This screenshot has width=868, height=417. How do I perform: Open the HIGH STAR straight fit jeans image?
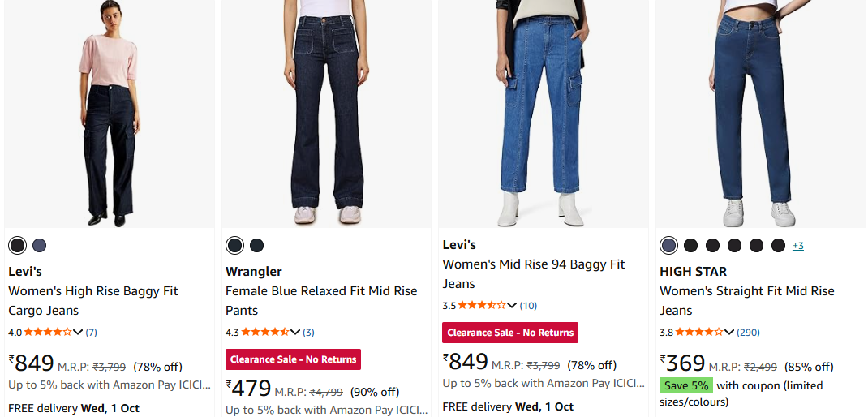tap(760, 114)
